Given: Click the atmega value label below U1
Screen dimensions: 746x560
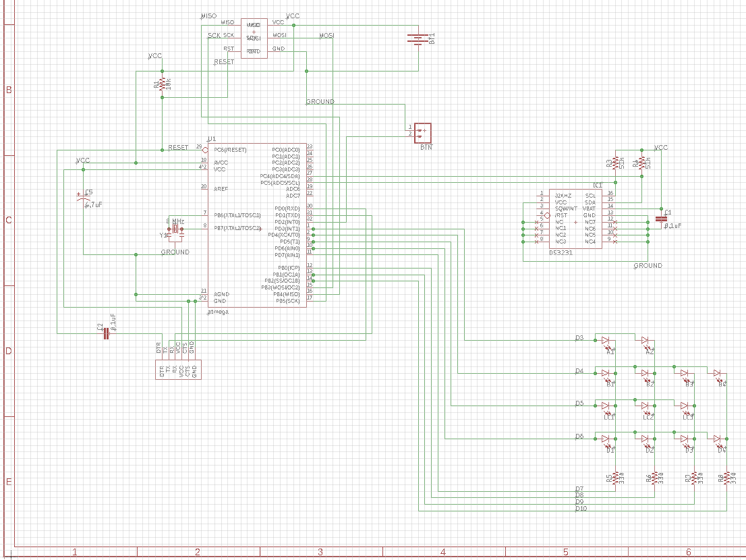Looking at the screenshot, I should click(x=218, y=312).
